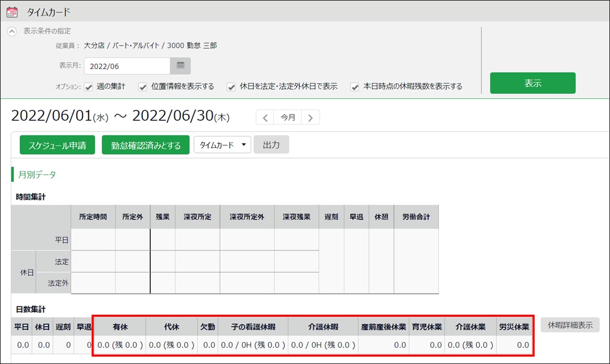Open the タイムカード output type dropdown
Screen dimensions: 610x364
[x=222, y=145]
